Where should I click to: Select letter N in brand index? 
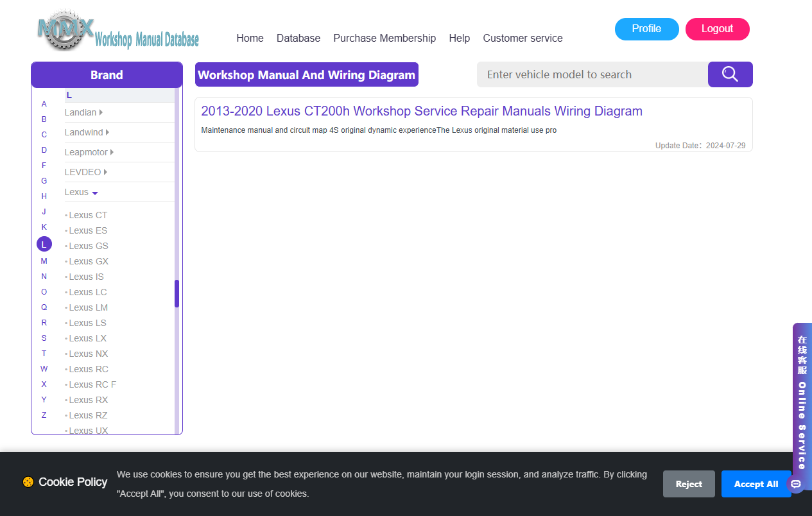(44, 277)
